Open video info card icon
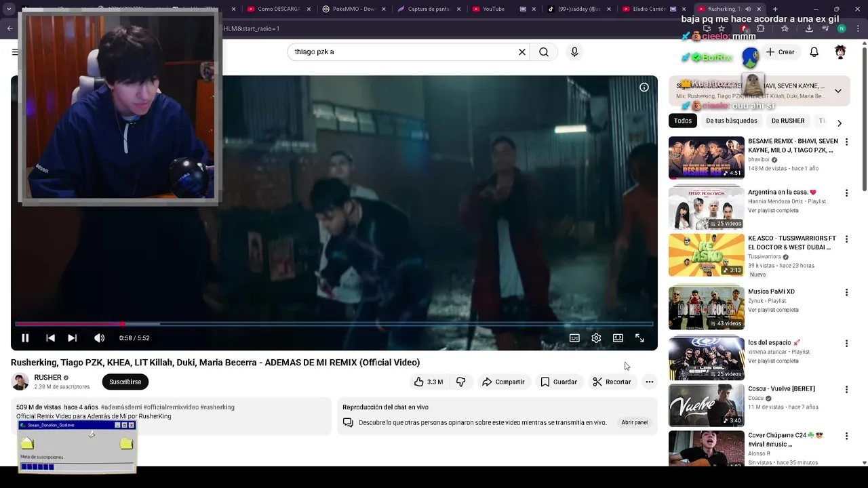The height and width of the screenshot is (488, 868). pyautogui.click(x=644, y=87)
